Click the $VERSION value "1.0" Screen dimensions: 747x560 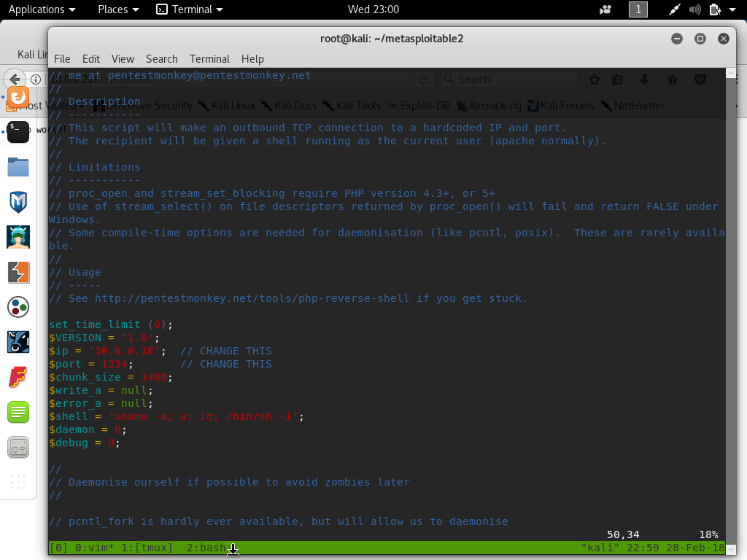pos(138,338)
